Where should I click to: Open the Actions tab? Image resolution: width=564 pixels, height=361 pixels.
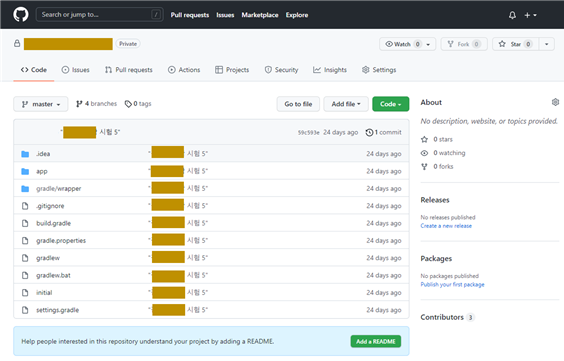click(x=184, y=70)
